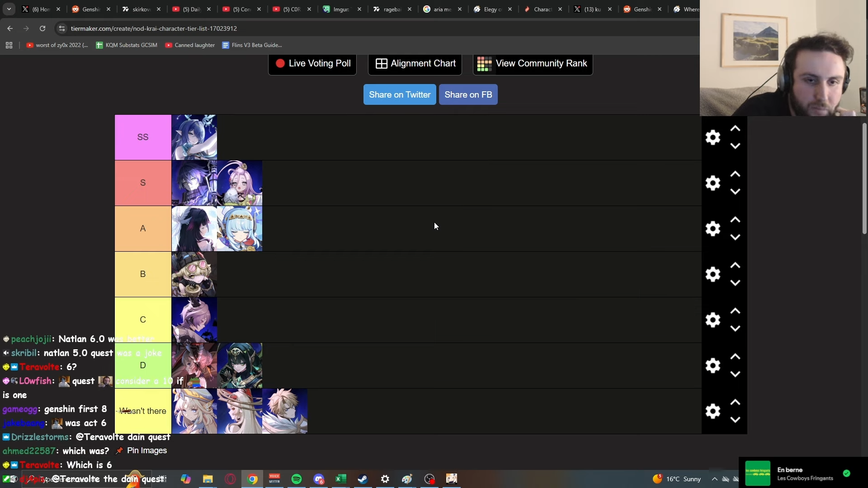Open Flins V3 Beta Guide bookmark

coord(252,45)
